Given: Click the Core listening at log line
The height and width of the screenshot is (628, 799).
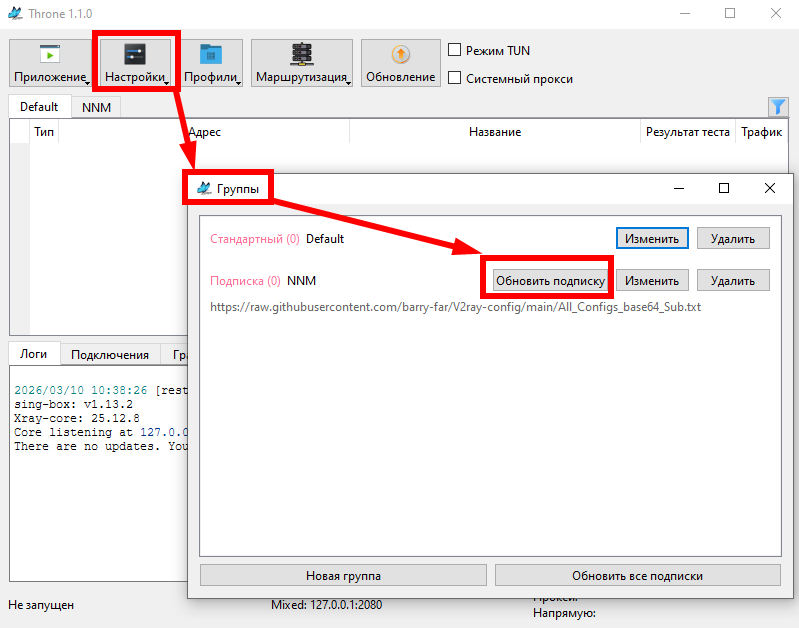Looking at the screenshot, I should [x=101, y=432].
